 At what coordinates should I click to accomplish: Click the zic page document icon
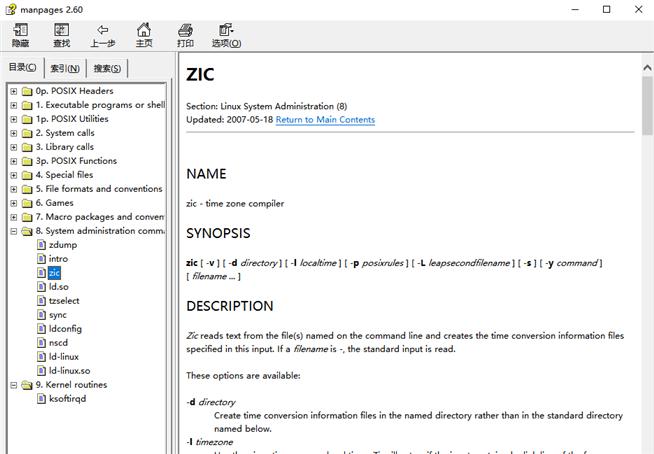41,273
